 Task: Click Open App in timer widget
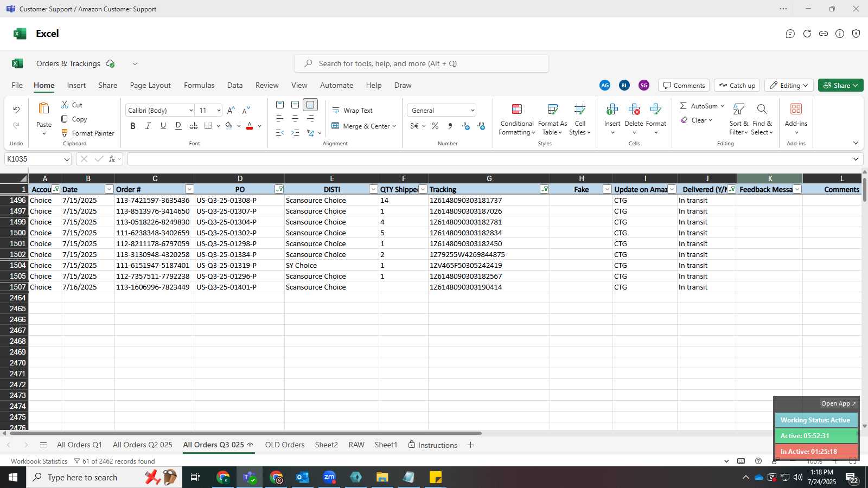tap(838, 403)
